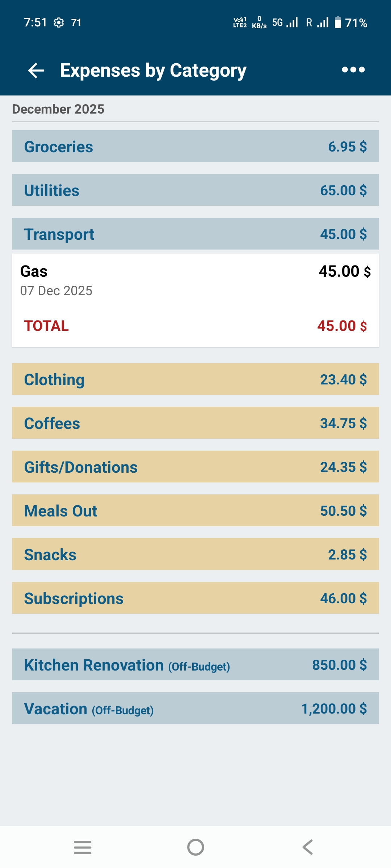Image resolution: width=391 pixels, height=868 pixels.
Task: Tap Android home circle button
Action: tap(195, 847)
